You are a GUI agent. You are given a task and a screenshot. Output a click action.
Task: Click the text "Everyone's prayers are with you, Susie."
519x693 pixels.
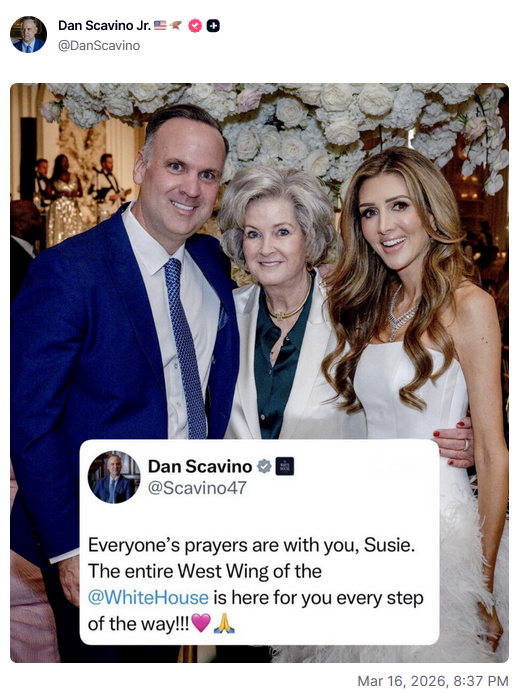point(252,545)
